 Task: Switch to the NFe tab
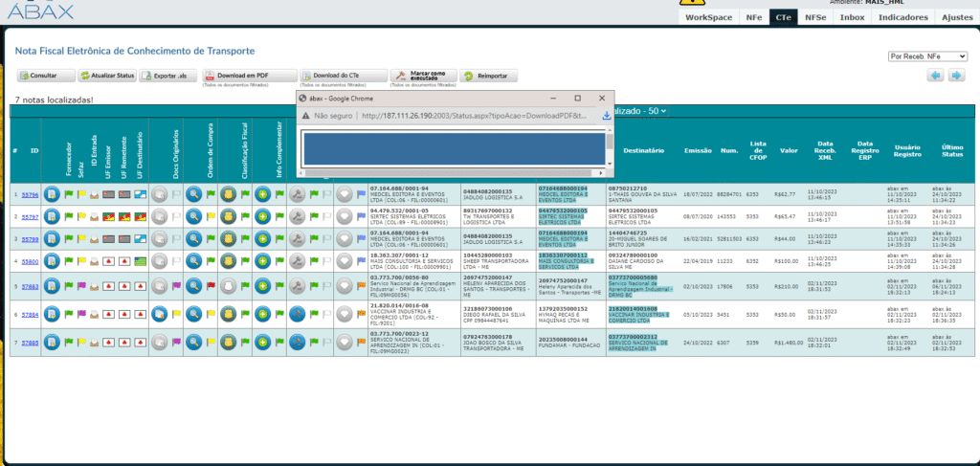pyautogui.click(x=753, y=17)
